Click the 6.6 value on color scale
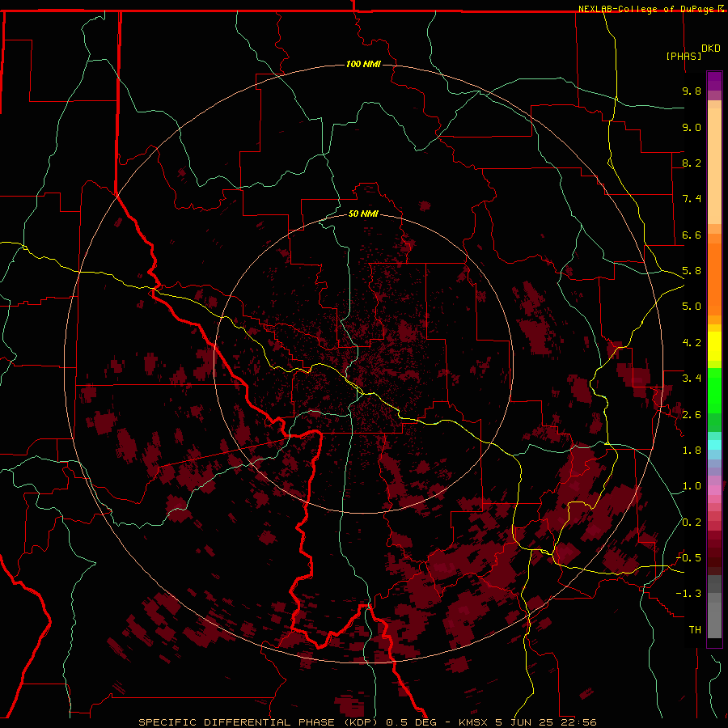This screenshot has height=728, width=728. 692,235
